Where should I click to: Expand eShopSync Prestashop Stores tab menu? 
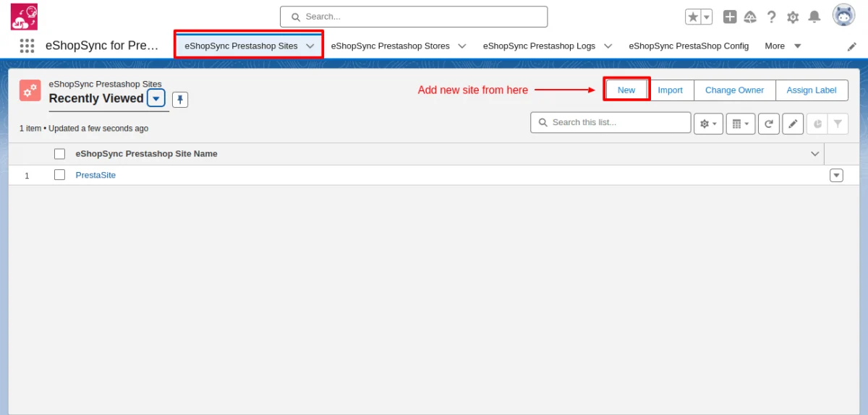pos(462,46)
